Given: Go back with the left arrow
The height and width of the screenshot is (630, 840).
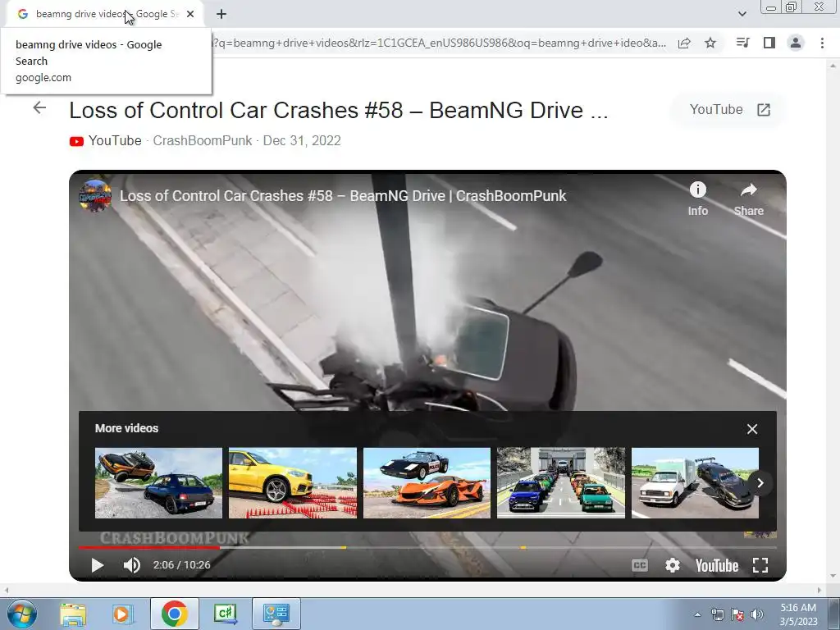Looking at the screenshot, I should click(39, 107).
